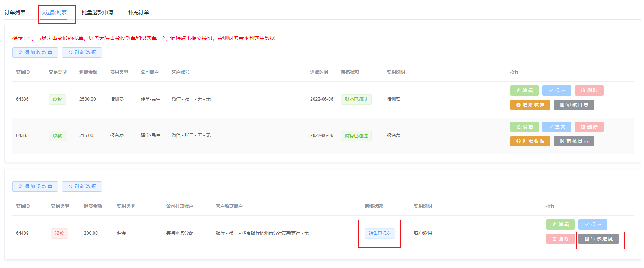Screen dimensions: 644x268
Task: Edit transaction 64336
Action: 524,91
